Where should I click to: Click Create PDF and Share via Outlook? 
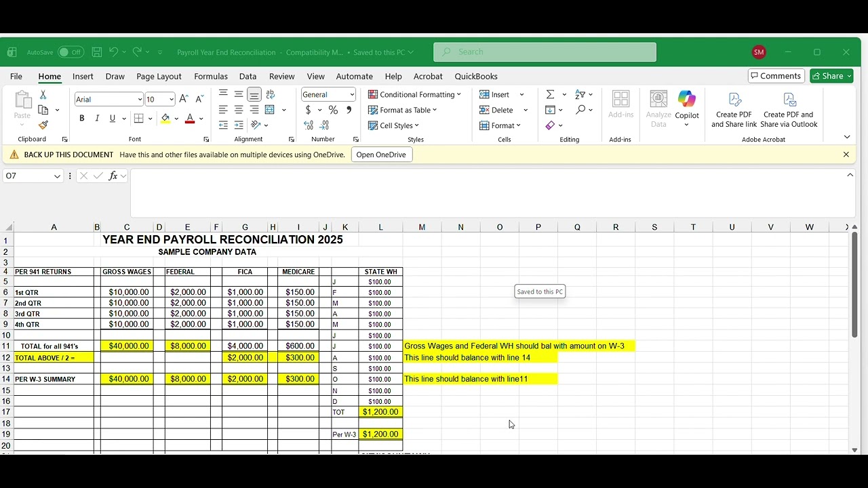pyautogui.click(x=789, y=110)
